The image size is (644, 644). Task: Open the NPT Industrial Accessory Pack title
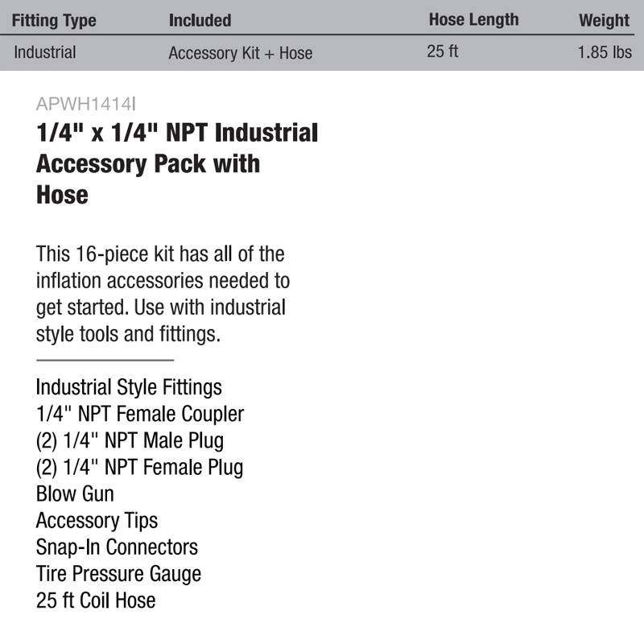pos(177,163)
